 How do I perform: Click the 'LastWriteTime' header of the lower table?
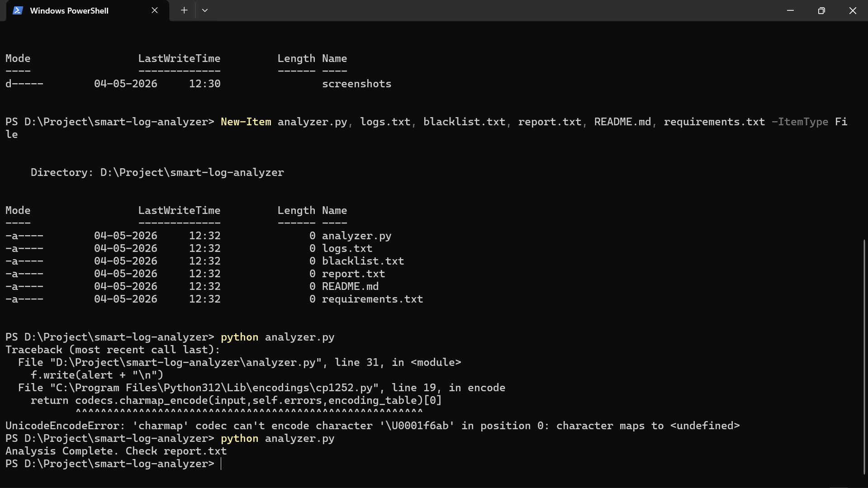pos(179,210)
